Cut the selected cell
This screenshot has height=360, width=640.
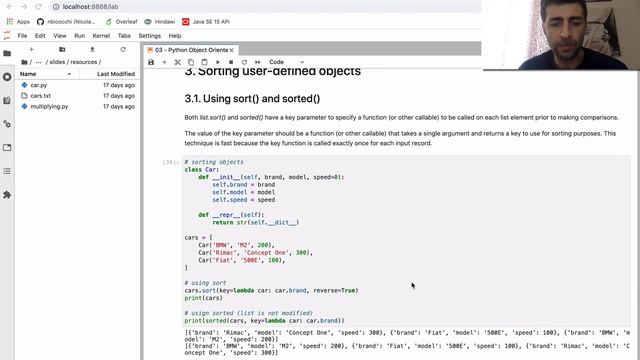point(178,62)
